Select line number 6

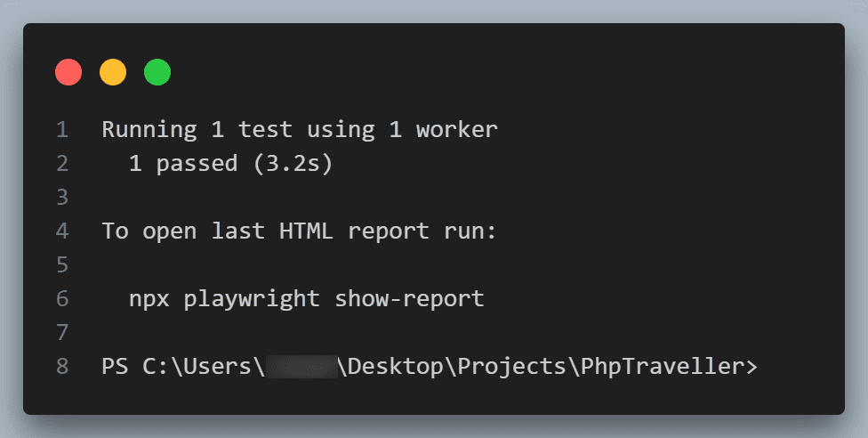[x=62, y=299]
